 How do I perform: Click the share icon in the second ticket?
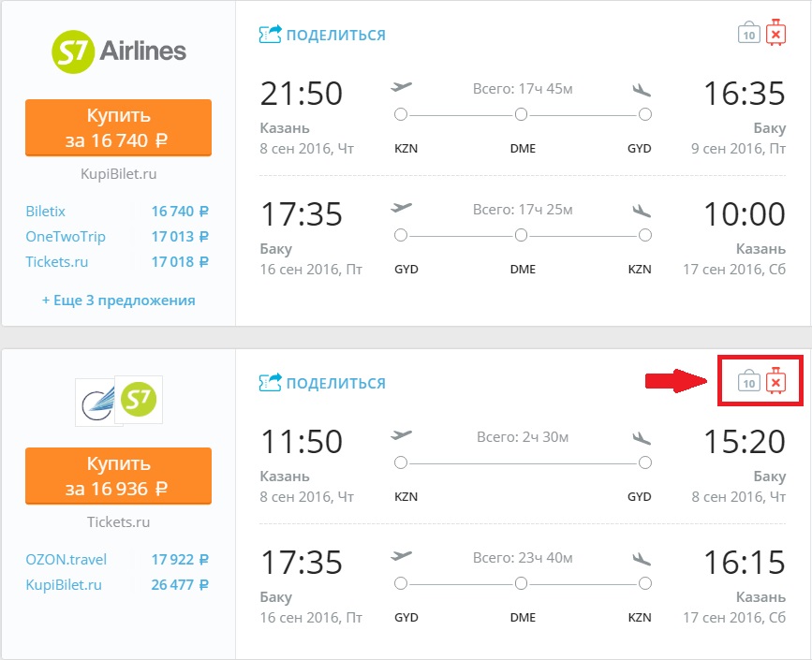270,382
